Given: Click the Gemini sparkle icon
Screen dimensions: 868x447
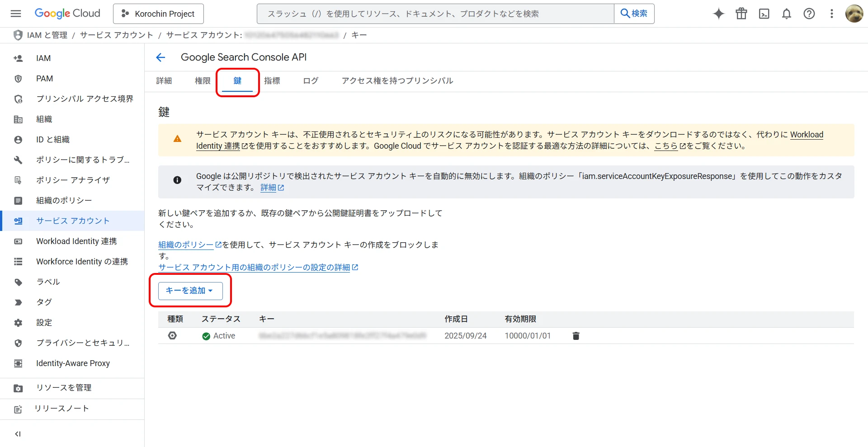Looking at the screenshot, I should (718, 14).
